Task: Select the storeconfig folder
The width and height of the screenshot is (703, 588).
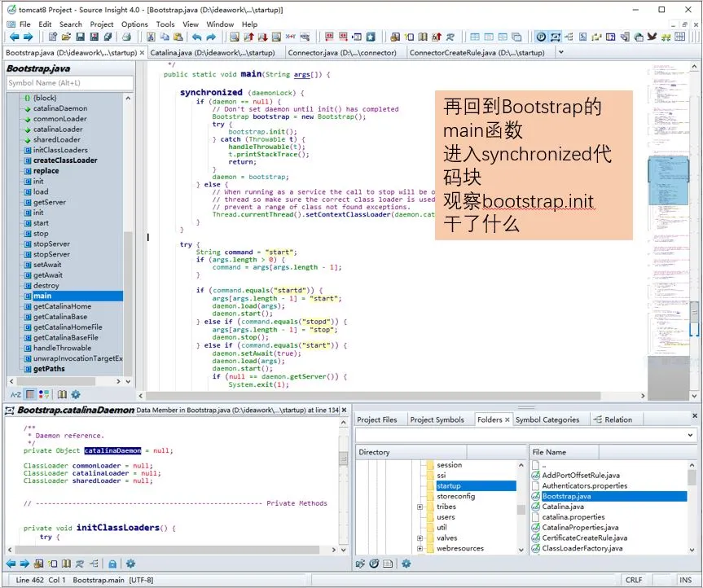Action: click(x=455, y=497)
